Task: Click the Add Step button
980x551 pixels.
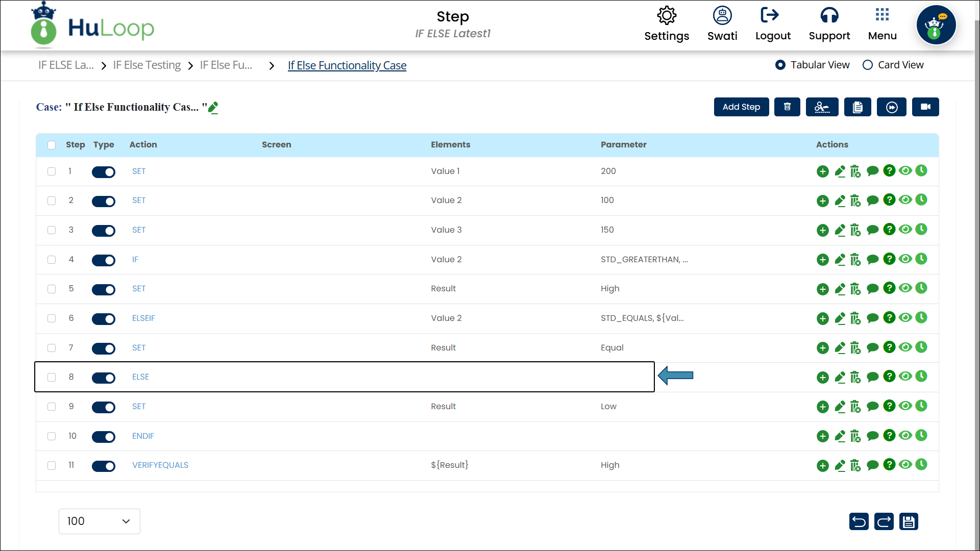Action: click(741, 107)
